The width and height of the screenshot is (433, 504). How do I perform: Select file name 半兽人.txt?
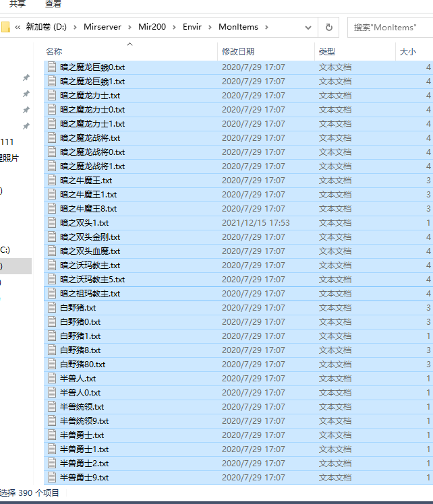tap(78, 378)
